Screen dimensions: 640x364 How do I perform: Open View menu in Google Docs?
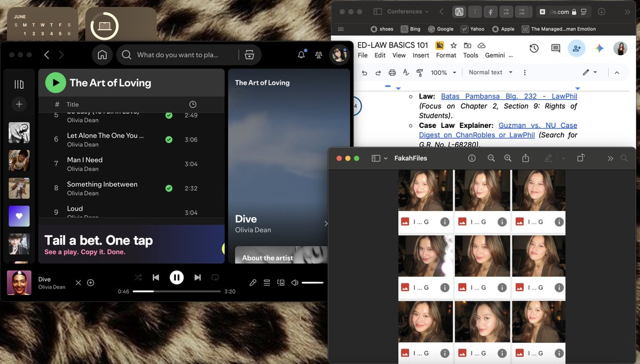pos(399,55)
